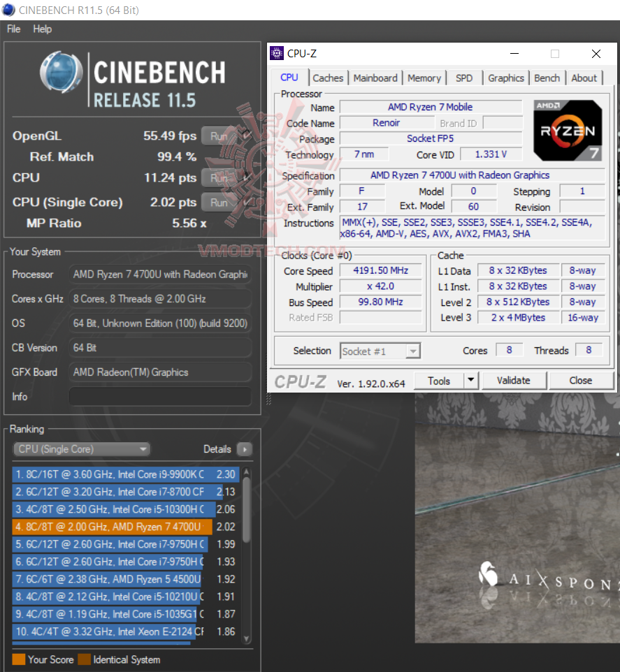Click the ranking list scroll up arrow
The width and height of the screenshot is (620, 672).
247,472
